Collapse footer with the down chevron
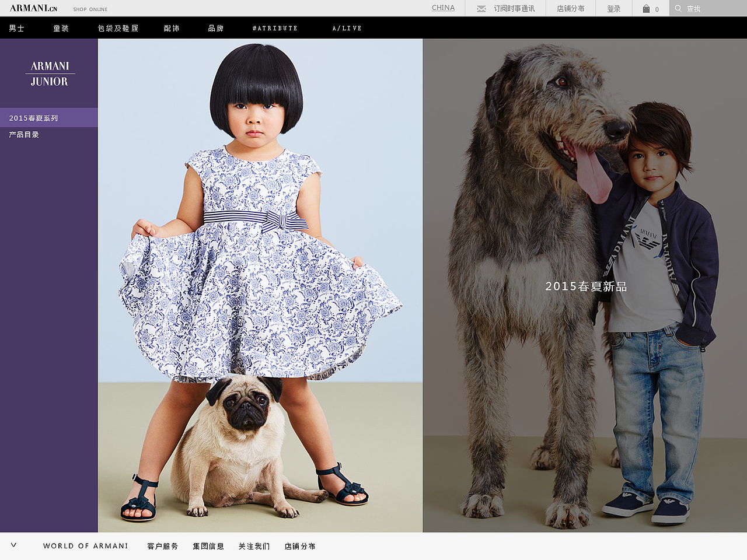This screenshot has height=560, width=747. click(x=13, y=545)
